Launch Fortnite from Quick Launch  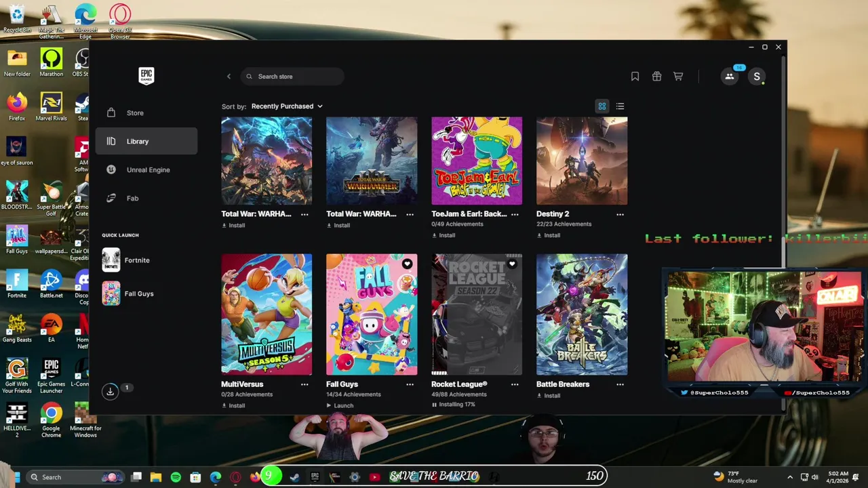[127, 260]
